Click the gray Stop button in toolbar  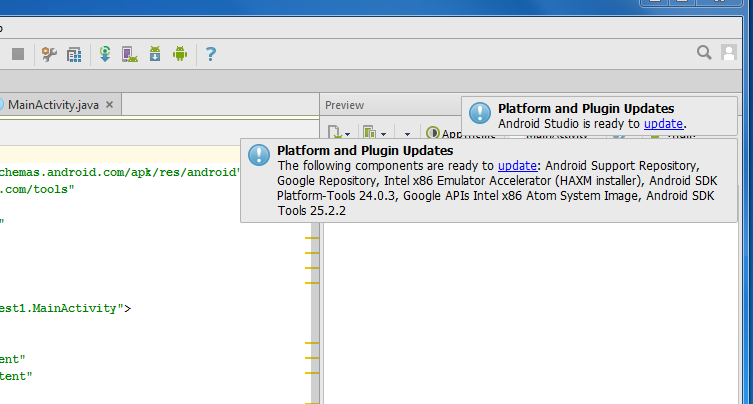pyautogui.click(x=18, y=54)
